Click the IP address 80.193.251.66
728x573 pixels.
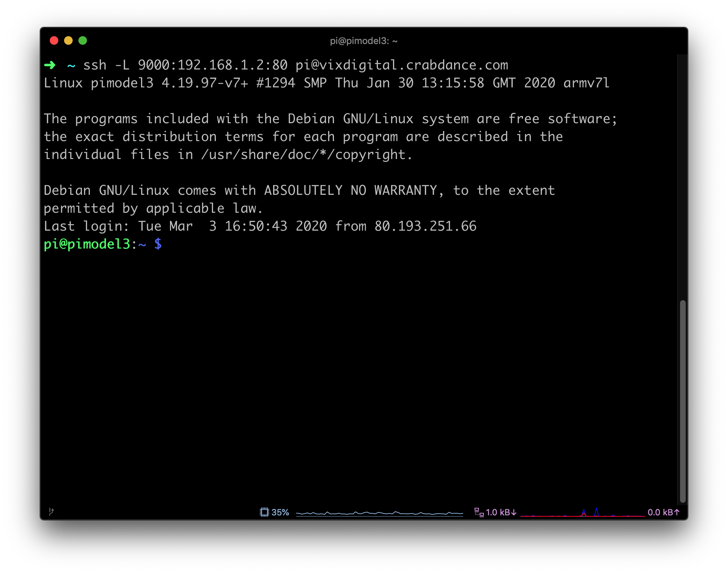pyautogui.click(x=426, y=226)
